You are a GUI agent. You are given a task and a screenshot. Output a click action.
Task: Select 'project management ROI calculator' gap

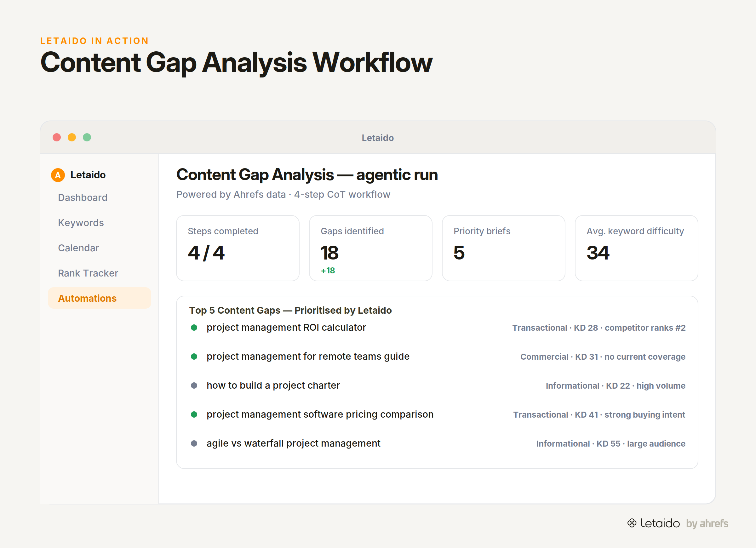tap(286, 327)
